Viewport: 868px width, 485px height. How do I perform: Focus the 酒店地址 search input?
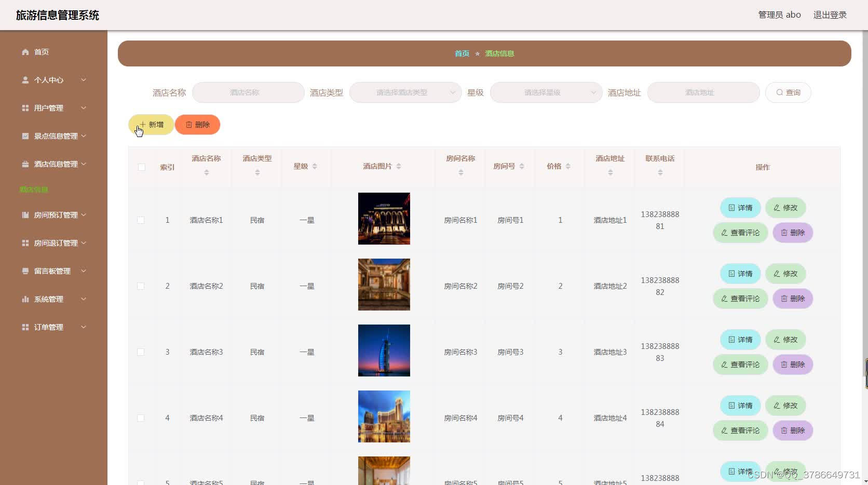[x=703, y=92]
